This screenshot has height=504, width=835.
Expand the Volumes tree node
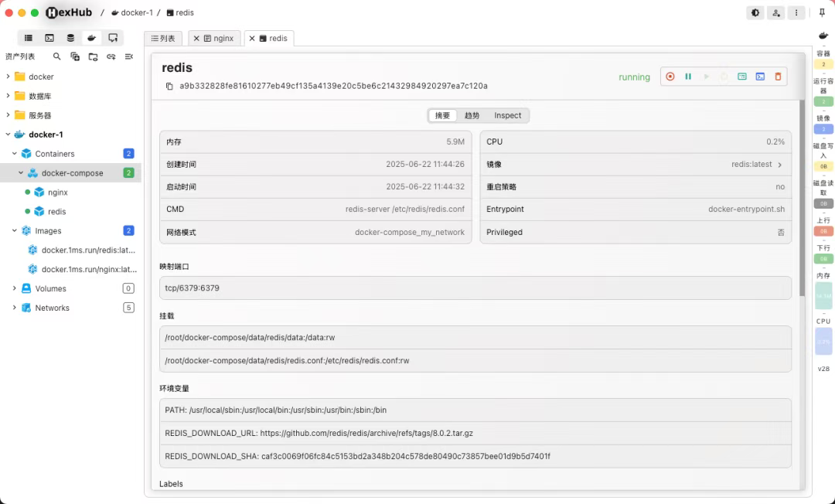point(15,288)
